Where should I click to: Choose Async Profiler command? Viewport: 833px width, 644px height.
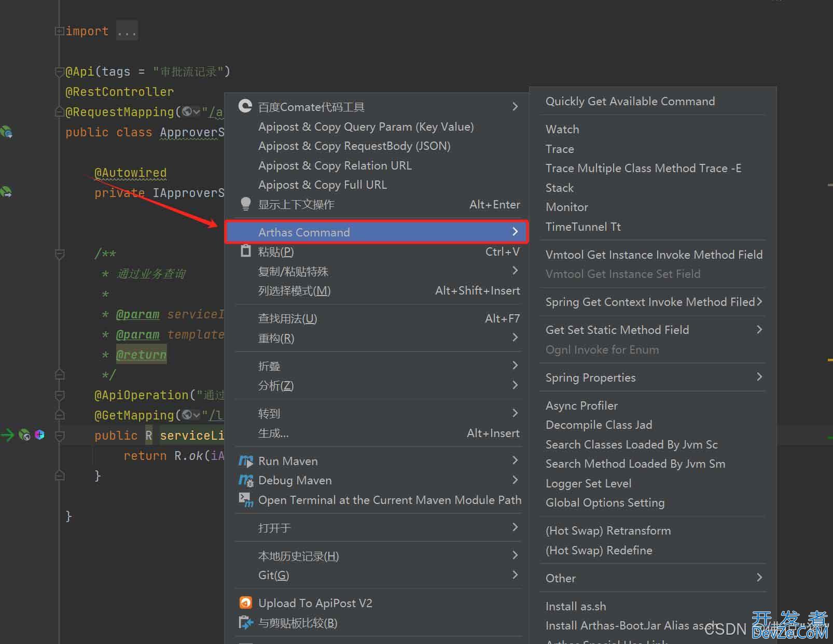(x=652, y=405)
